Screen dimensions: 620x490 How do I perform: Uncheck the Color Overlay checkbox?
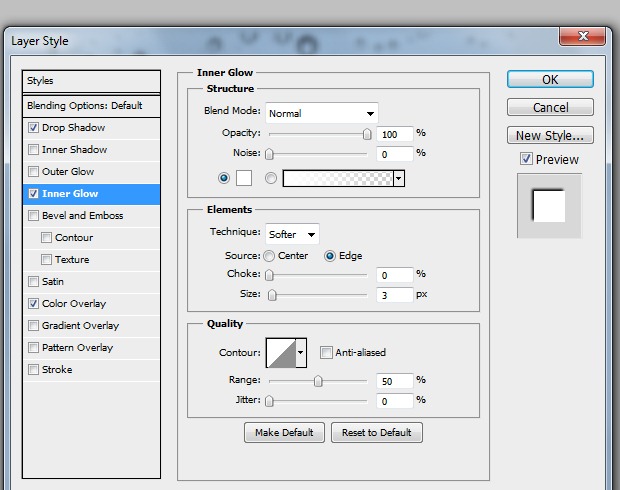pyautogui.click(x=33, y=303)
